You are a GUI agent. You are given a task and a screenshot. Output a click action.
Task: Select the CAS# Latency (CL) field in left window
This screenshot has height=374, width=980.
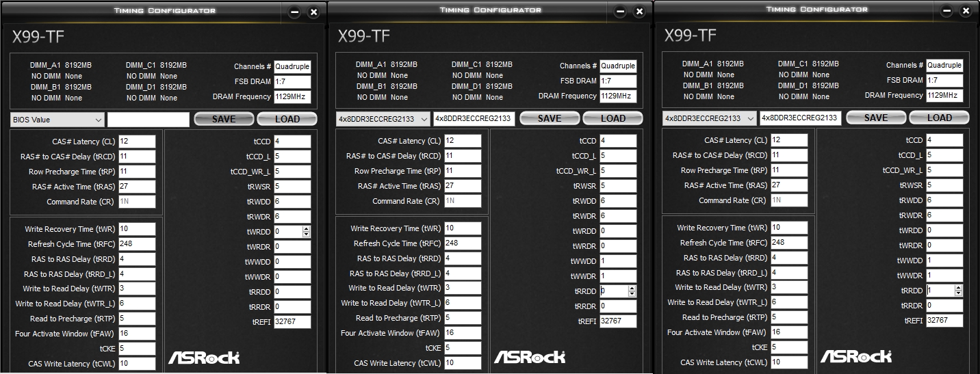137,142
